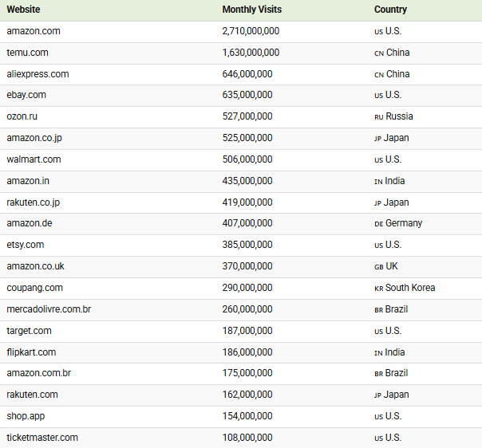
Task: Select the walmart.com website entry
Action: click(34, 159)
